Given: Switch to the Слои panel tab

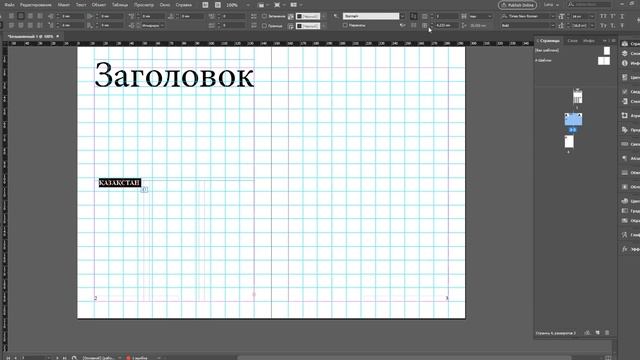Looking at the screenshot, I should tap(572, 41).
